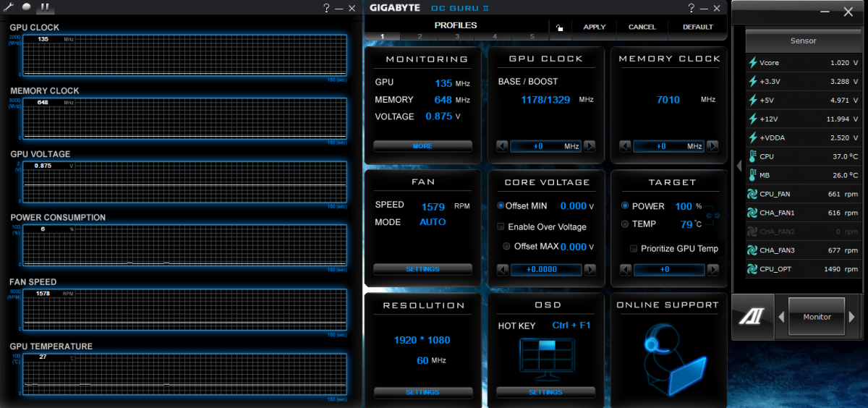The height and width of the screenshot is (408, 868).
Task: Increase core voltage offset with right arrow
Action: click(590, 270)
